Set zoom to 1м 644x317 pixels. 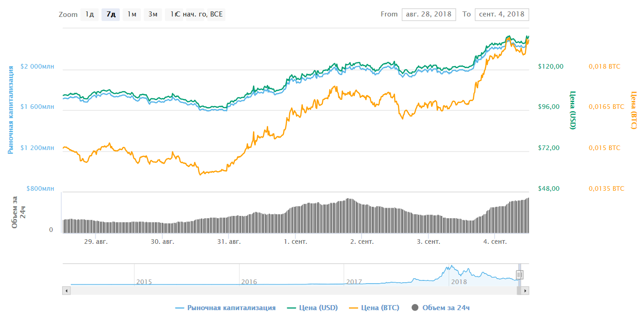(132, 15)
